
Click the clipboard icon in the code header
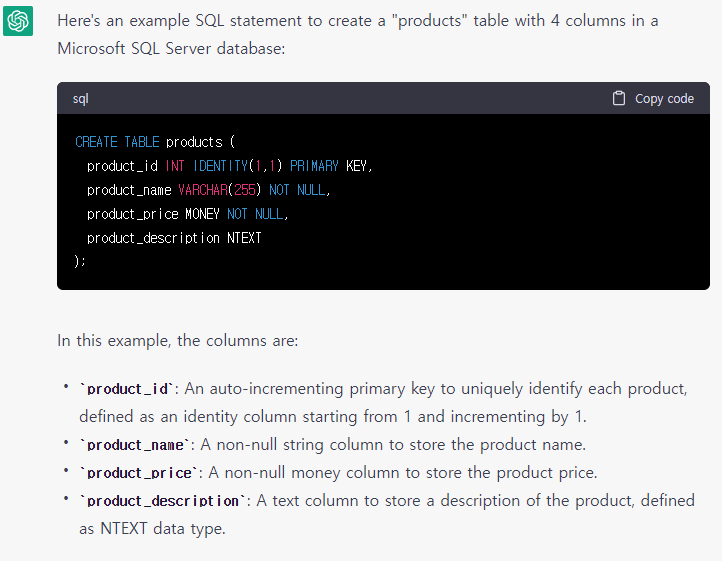(x=618, y=98)
